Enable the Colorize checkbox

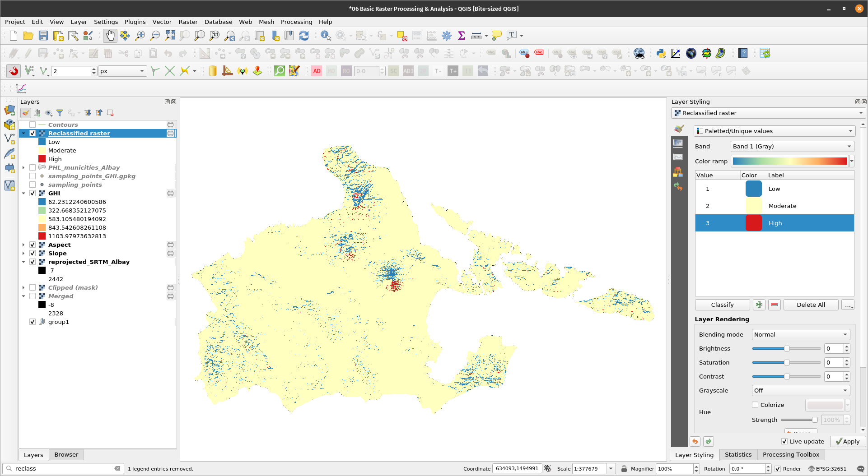(755, 405)
